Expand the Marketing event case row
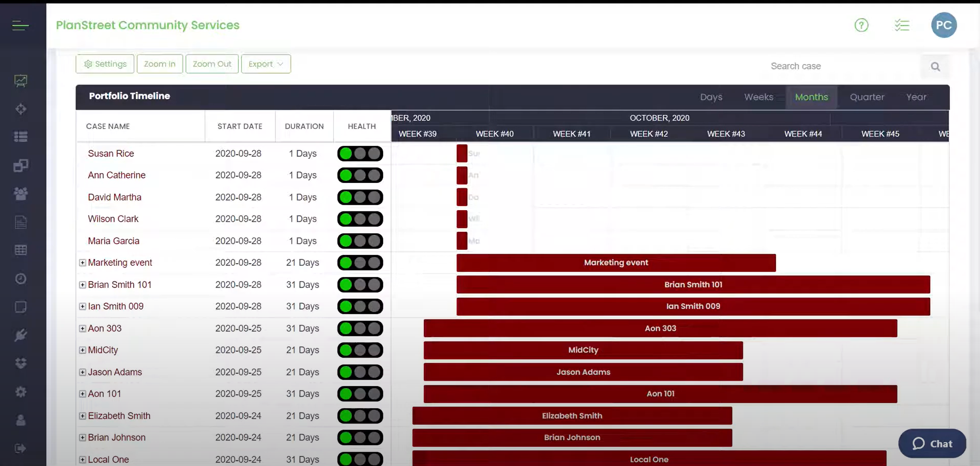 pos(83,263)
